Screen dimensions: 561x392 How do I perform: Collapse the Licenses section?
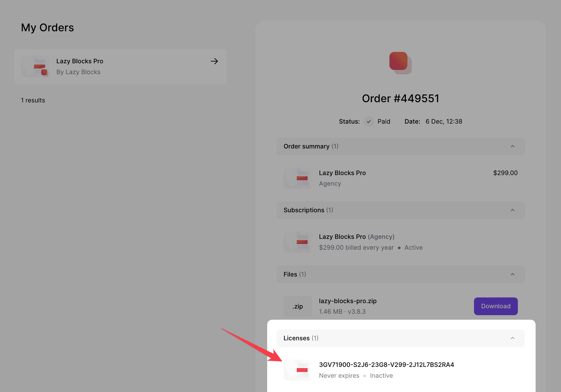[x=513, y=338]
